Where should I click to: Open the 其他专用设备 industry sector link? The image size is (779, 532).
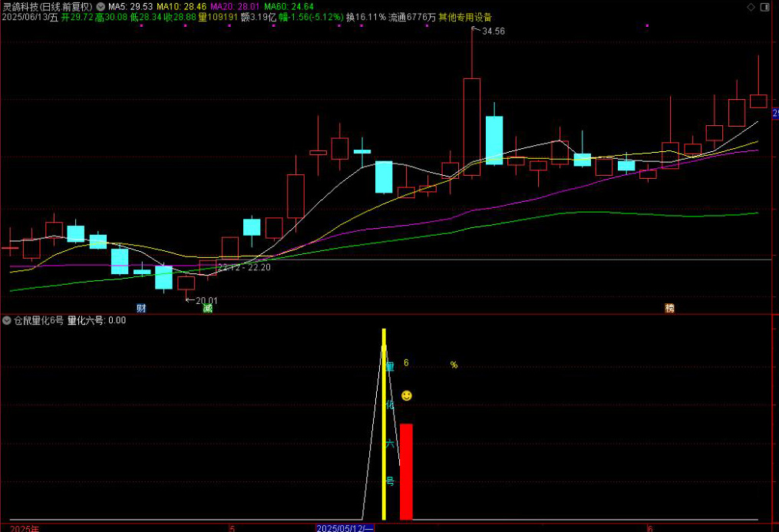[x=465, y=17]
